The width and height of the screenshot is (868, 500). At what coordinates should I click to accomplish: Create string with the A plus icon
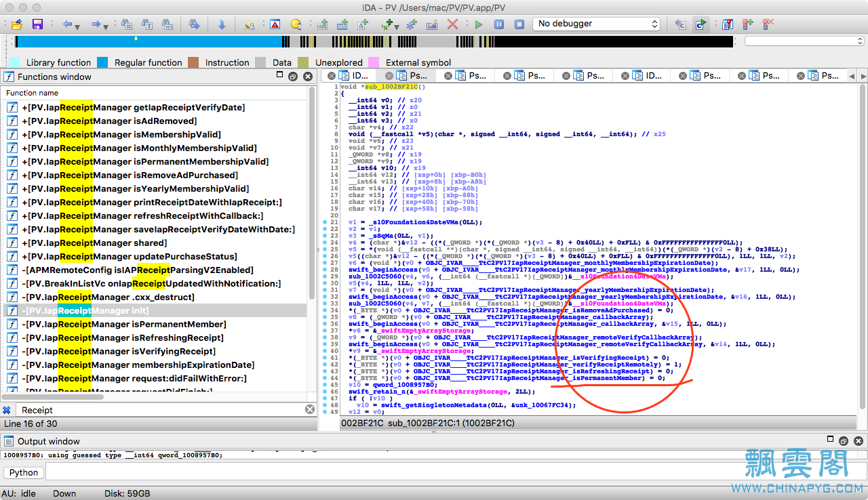click(363, 24)
